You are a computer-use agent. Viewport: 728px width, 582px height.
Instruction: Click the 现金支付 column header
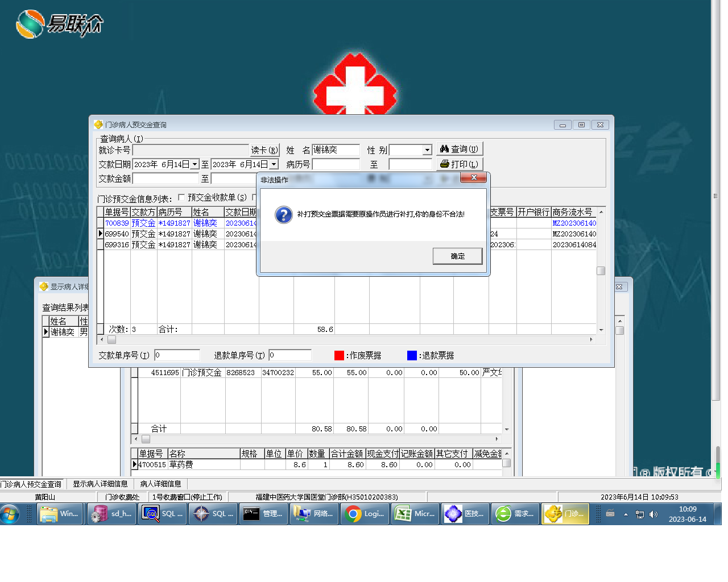382,454
